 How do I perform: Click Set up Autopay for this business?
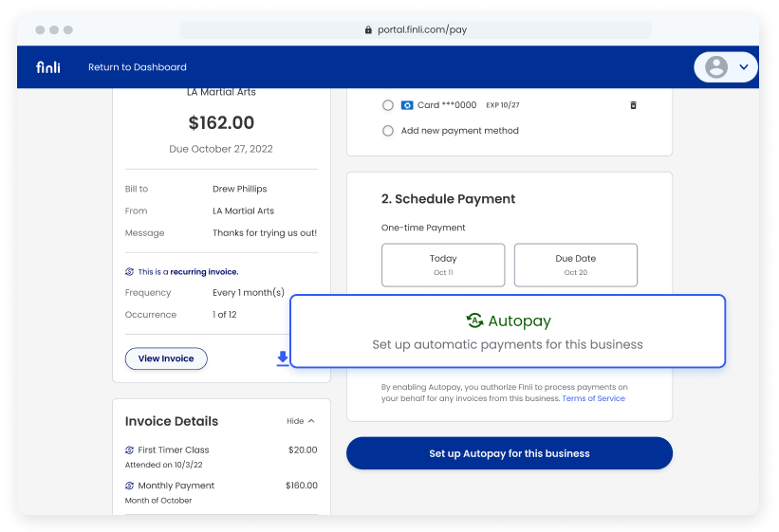[x=510, y=453]
